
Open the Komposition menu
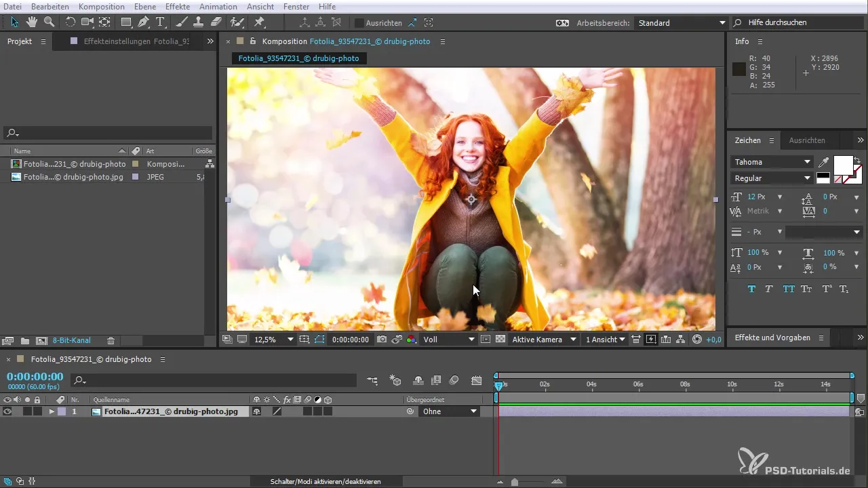pyautogui.click(x=102, y=6)
